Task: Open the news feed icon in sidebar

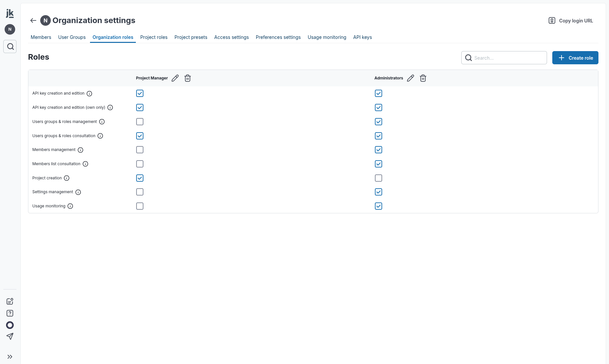Action: [x=10, y=301]
